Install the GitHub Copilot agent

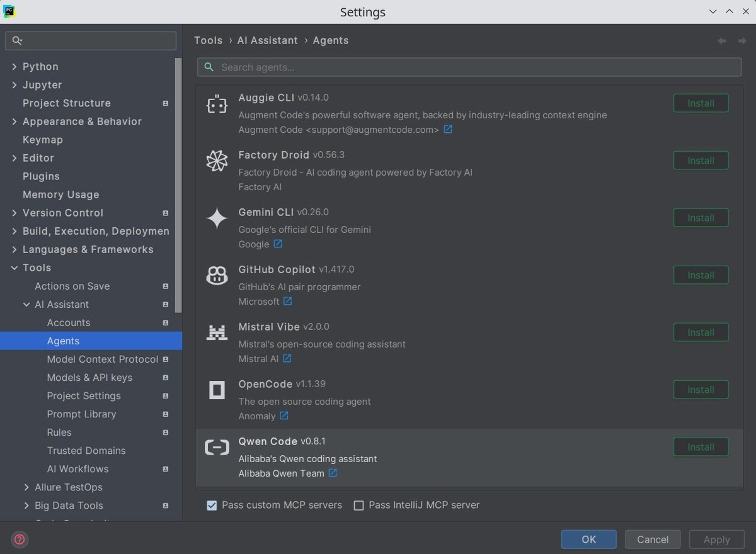701,275
